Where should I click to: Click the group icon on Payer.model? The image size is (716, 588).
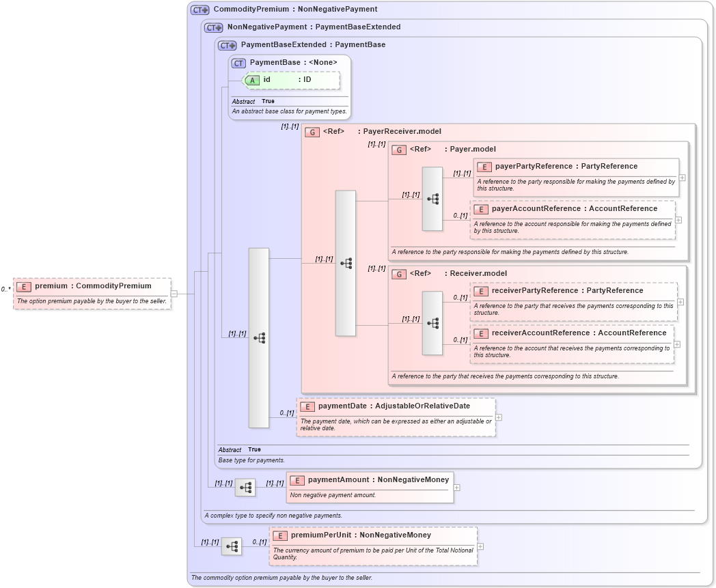399,149
